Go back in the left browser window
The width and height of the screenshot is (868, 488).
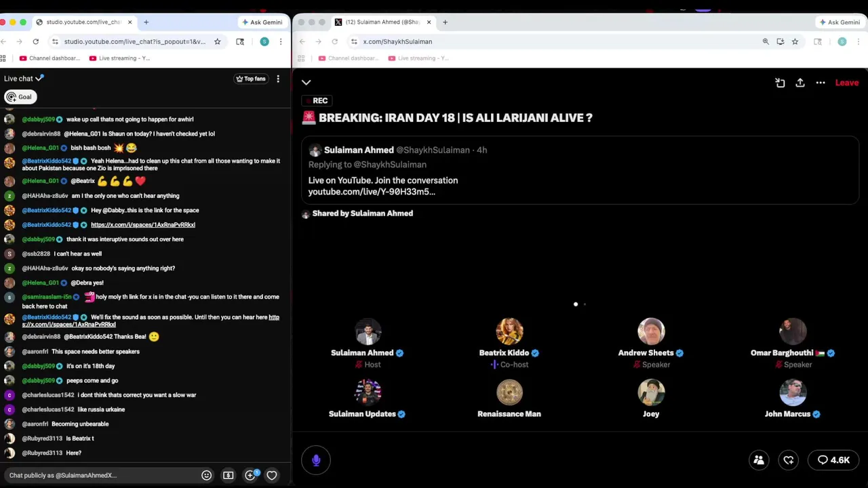point(3,41)
